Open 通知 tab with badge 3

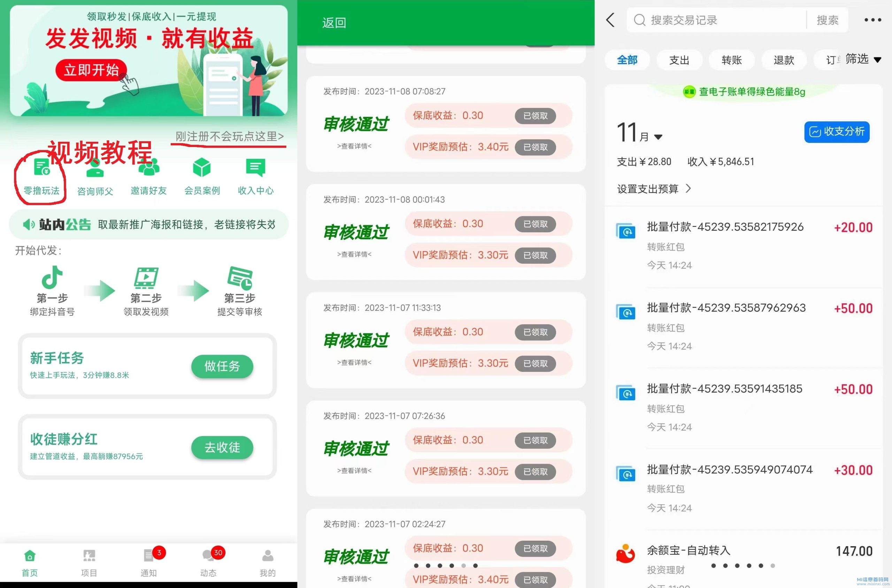point(148,563)
